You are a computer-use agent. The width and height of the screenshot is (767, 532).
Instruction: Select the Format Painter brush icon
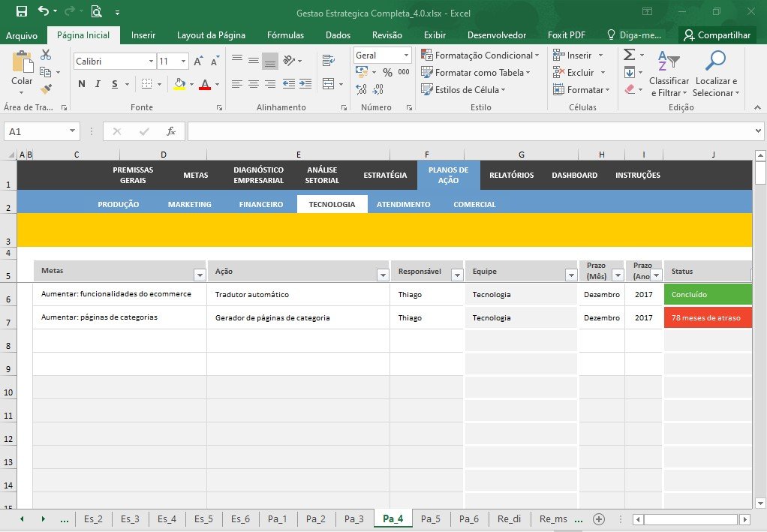46,89
